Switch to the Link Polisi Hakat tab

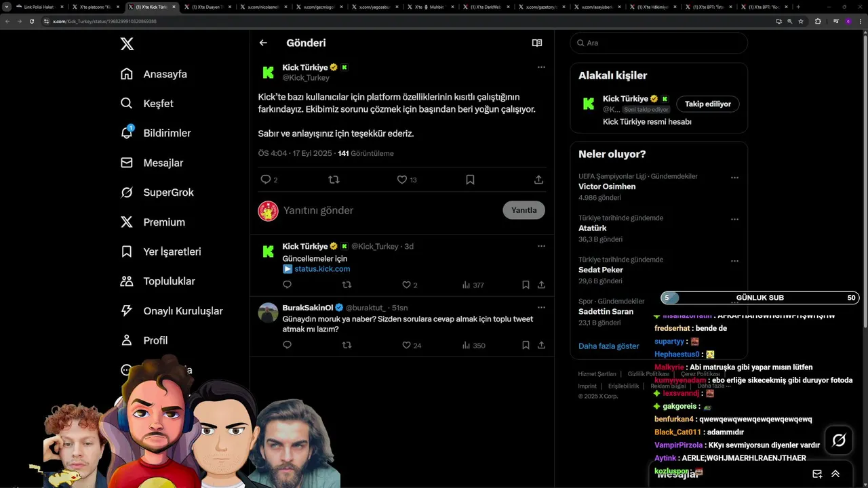pos(39,7)
